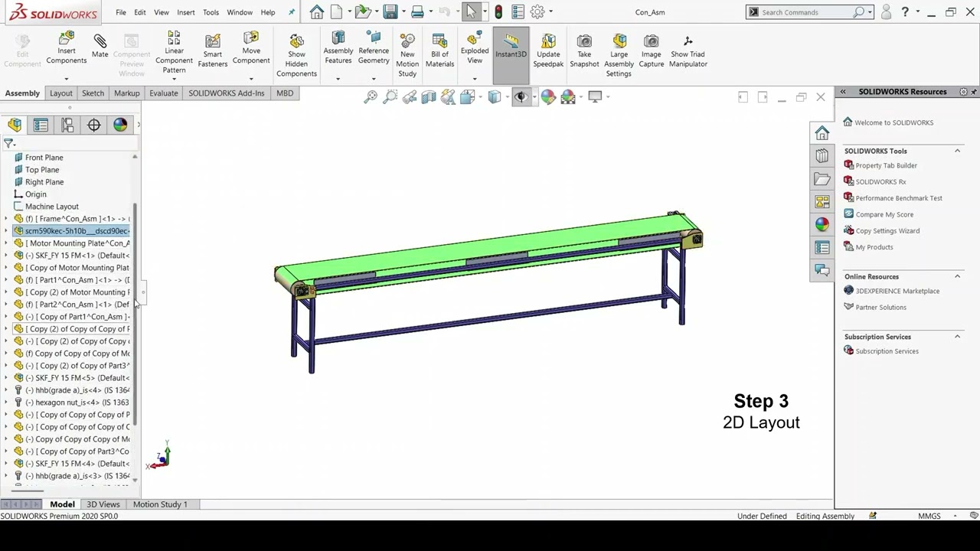Click Show Hidden Components

click(296, 54)
